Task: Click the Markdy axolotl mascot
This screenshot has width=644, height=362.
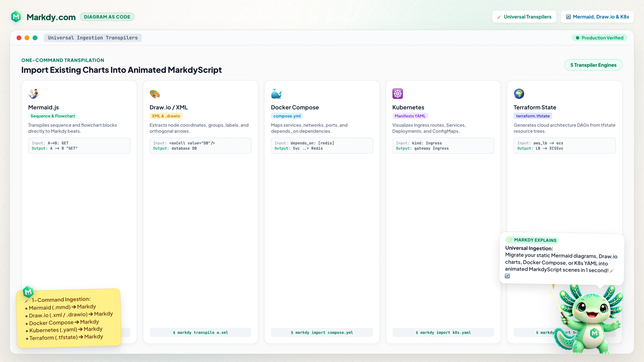Action: click(x=589, y=320)
